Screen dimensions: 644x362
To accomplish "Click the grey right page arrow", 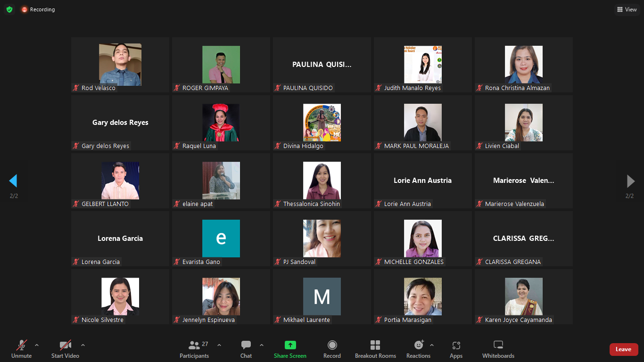I will click(x=630, y=181).
